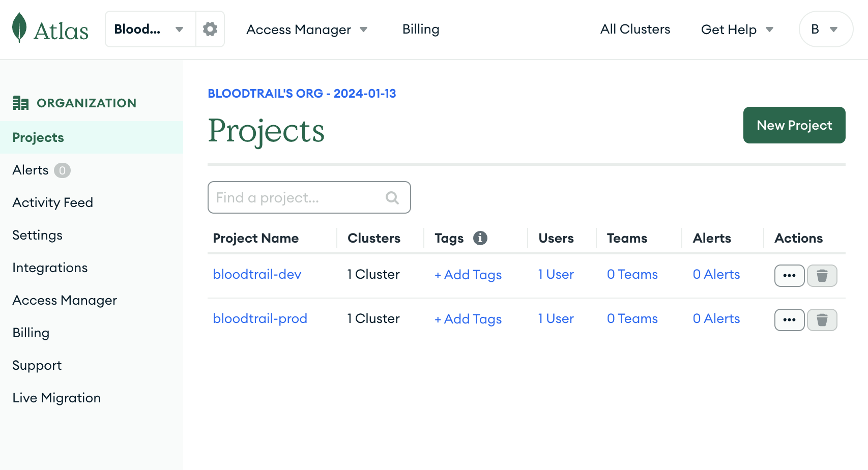Open more actions for bloodtrail-dev
The image size is (868, 470).
point(790,276)
